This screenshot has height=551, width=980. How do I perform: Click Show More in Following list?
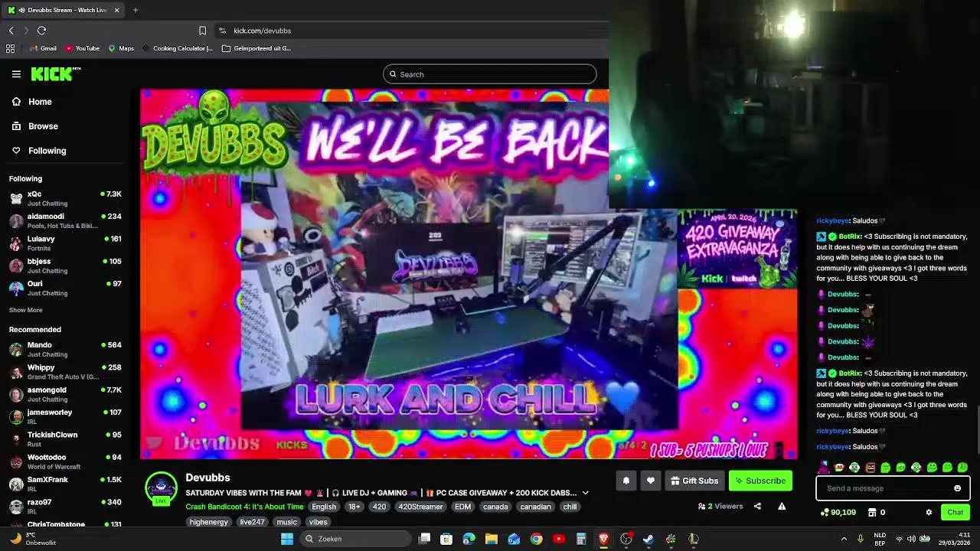(x=25, y=310)
